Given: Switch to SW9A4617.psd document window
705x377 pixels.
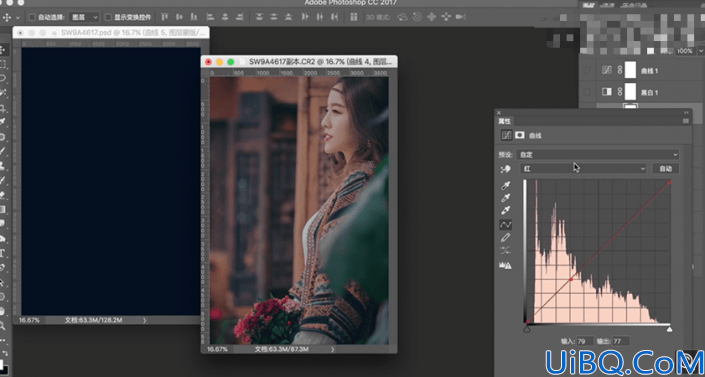Looking at the screenshot, I should point(111,33).
